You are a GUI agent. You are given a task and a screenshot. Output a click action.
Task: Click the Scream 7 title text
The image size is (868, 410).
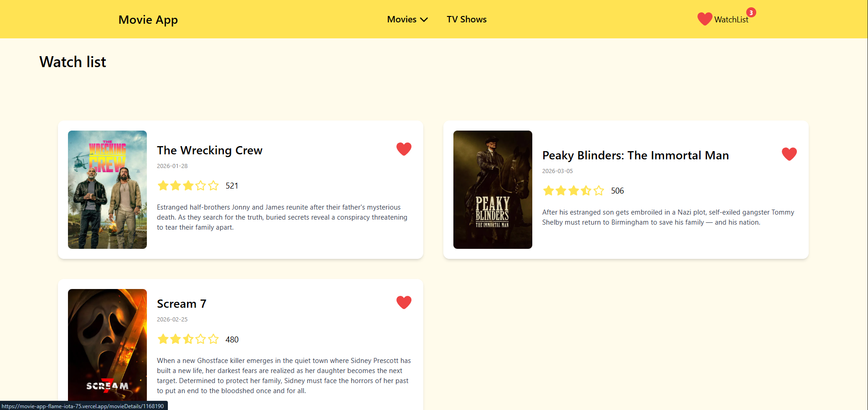[182, 304]
